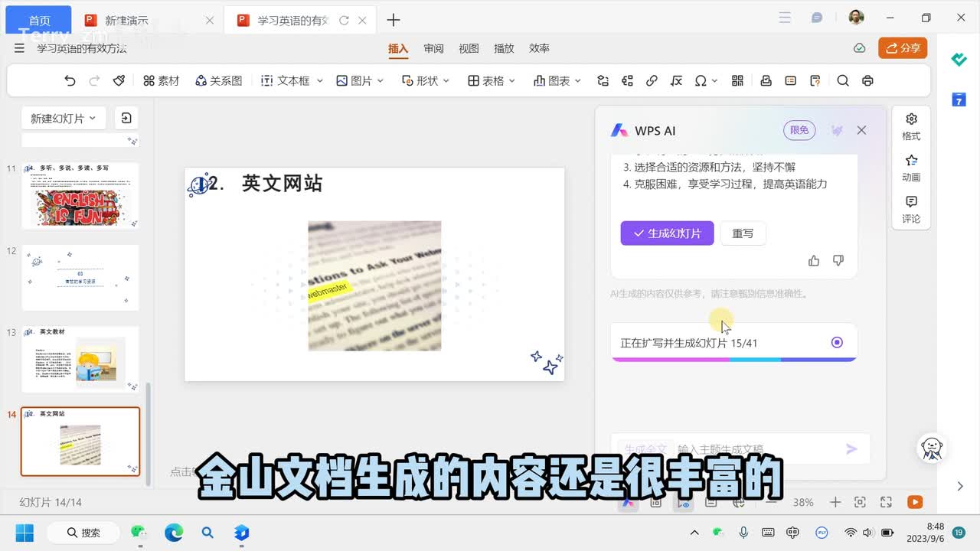This screenshot has height=551, width=980.
Task: Stop the slide generation in progress
Action: [837, 342]
